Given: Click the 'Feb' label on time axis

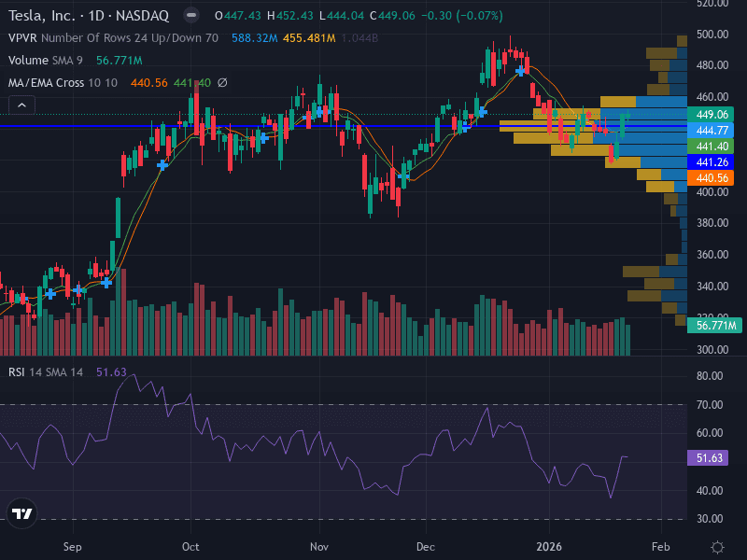Looking at the screenshot, I should [x=661, y=547].
